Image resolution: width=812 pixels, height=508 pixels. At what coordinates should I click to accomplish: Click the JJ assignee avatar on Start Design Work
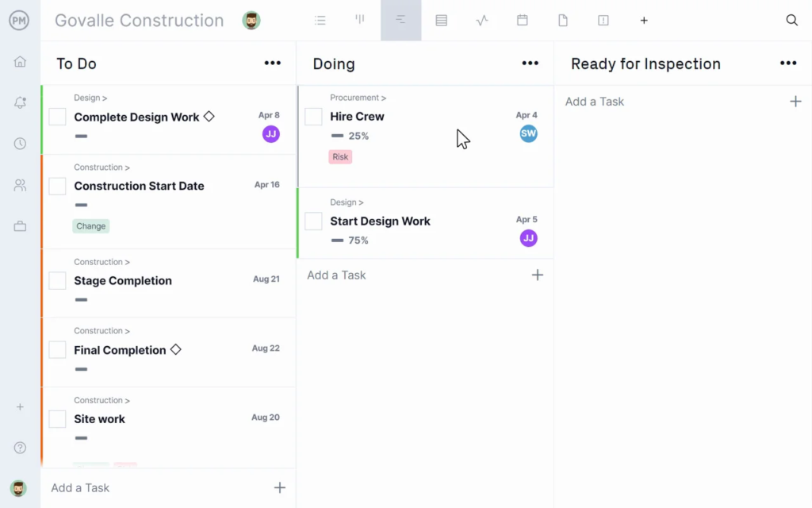coord(528,238)
